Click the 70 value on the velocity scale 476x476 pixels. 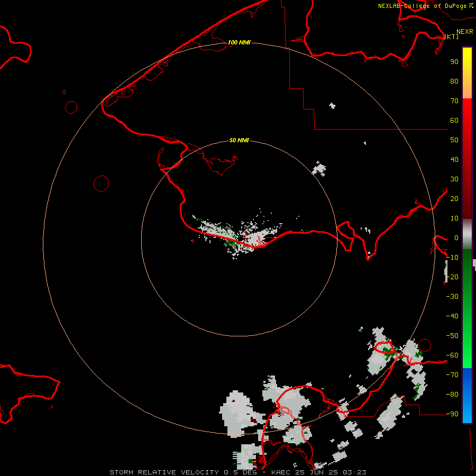454,101
